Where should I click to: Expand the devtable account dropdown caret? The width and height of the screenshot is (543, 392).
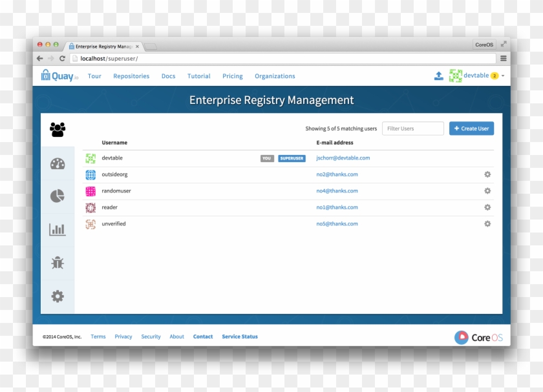[x=503, y=76]
